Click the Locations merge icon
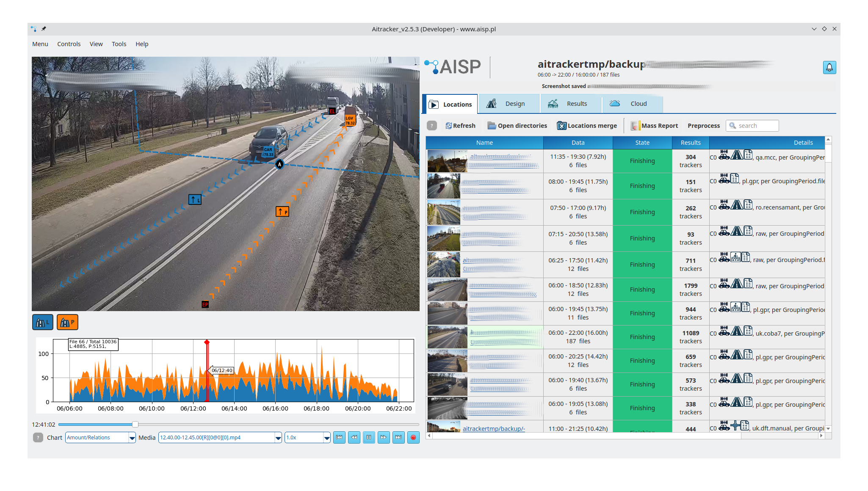868x491 pixels. coord(561,125)
